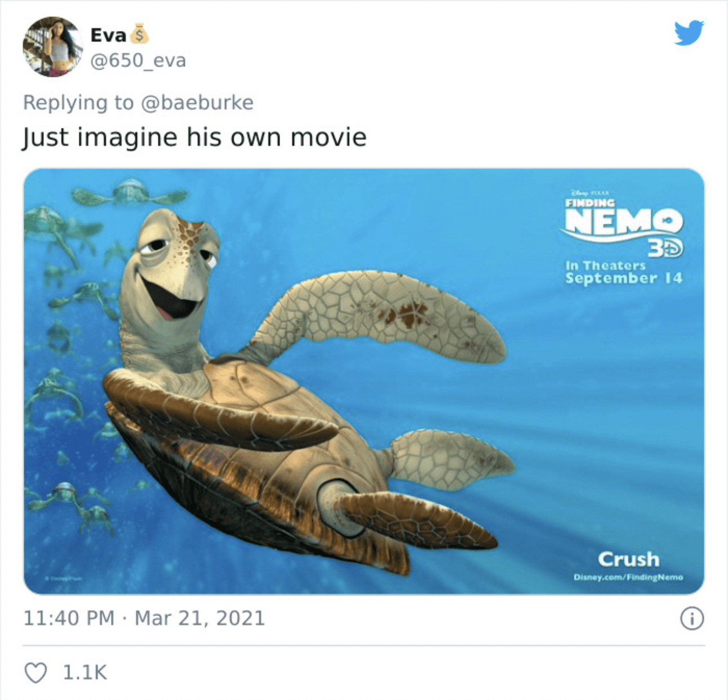This screenshot has height=700, width=728.
Task: Like the tweet with the heart icon
Action: point(36,672)
